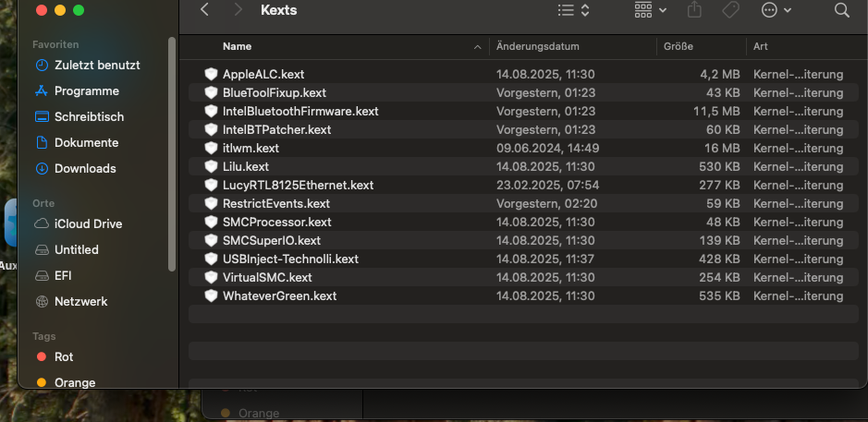Select the file name VirtualSMC.kext

[x=267, y=277]
